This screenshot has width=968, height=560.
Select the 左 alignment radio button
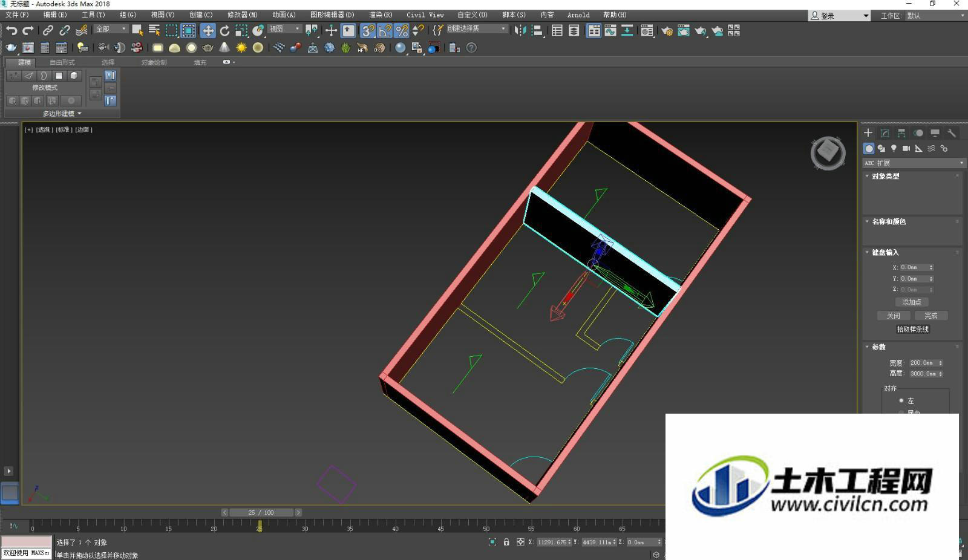coord(901,401)
